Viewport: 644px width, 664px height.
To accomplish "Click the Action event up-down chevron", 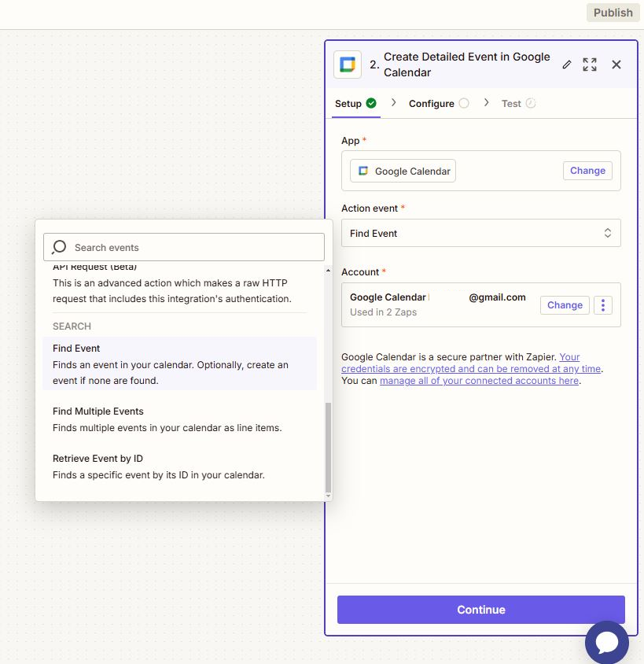I will pos(608,233).
